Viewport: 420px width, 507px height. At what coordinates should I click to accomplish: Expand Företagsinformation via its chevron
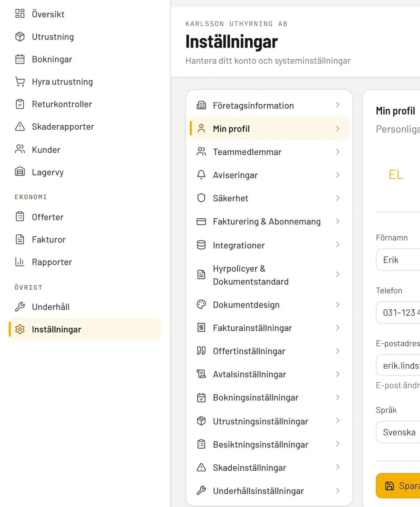coord(337,105)
